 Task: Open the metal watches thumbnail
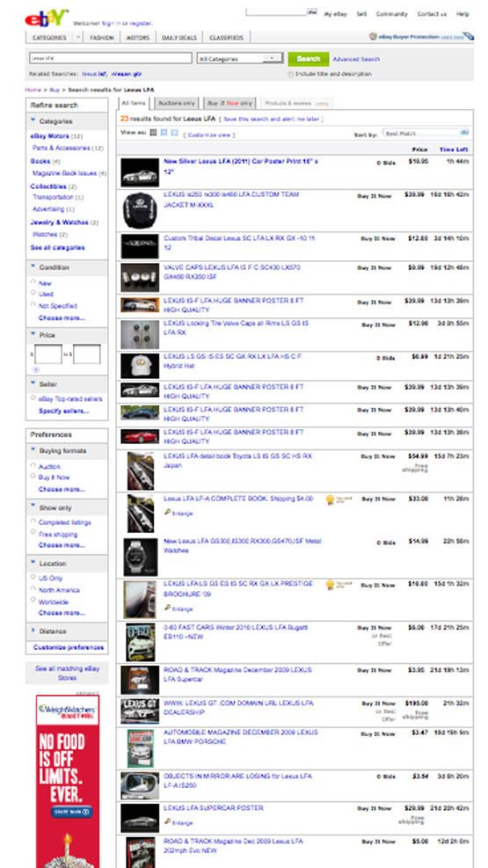(x=141, y=557)
